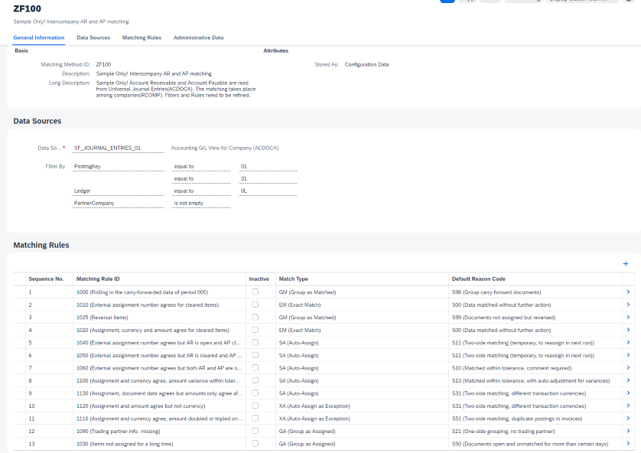This screenshot has width=641, height=453.
Task: Toggle Inactive checkbox for rule 1030
Action: [x=255, y=444]
